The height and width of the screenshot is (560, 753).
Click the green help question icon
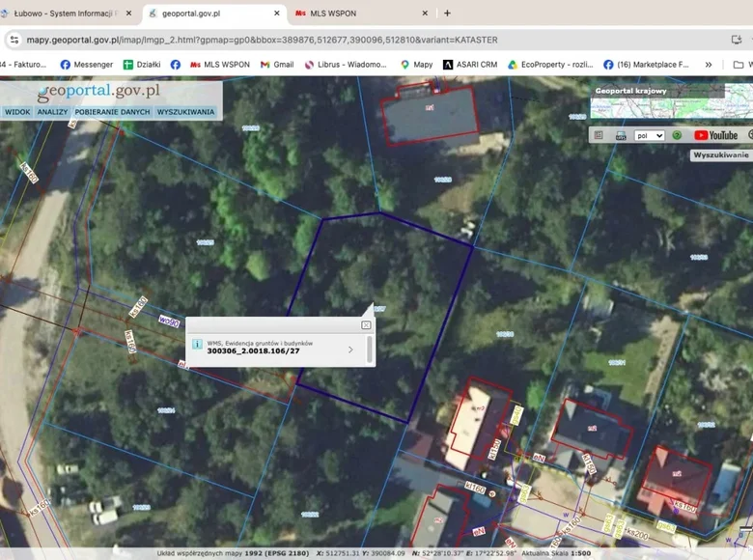click(677, 135)
